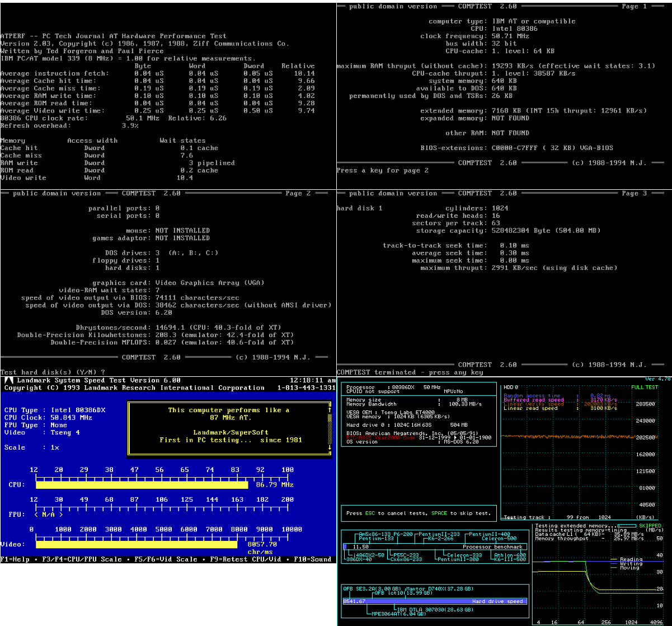Click the green SPACE key label
The image size is (672, 626).
tap(440, 513)
